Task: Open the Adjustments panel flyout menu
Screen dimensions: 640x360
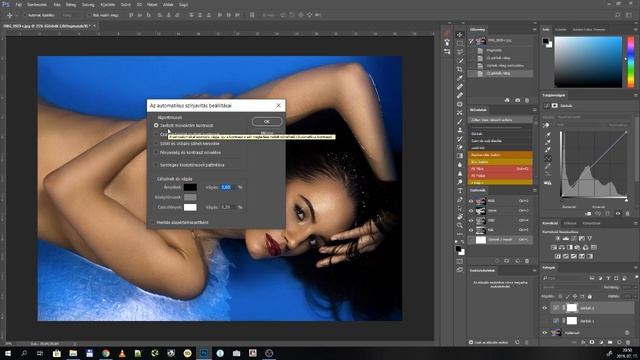Action: click(636, 223)
